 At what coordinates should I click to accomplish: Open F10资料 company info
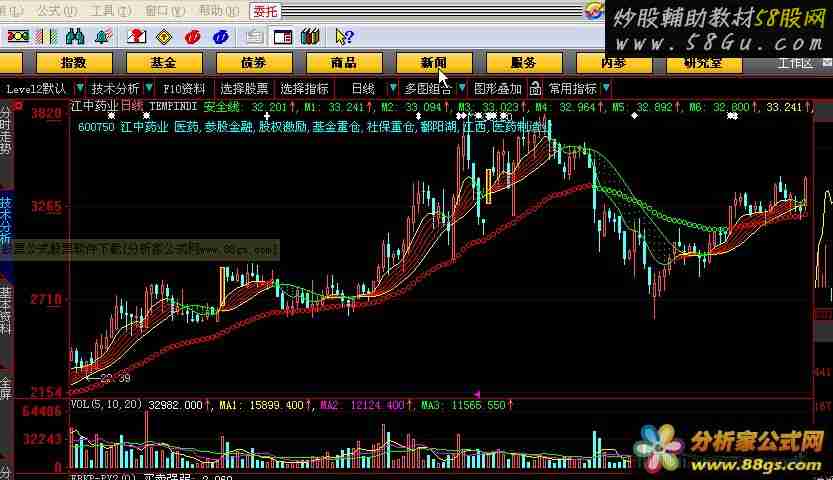(184, 89)
